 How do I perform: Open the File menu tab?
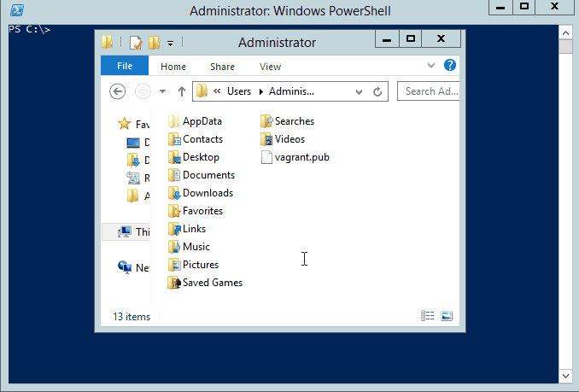(125, 66)
